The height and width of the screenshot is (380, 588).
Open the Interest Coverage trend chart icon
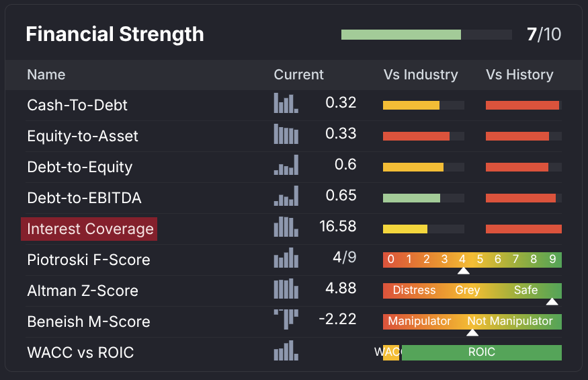pyautogui.click(x=286, y=227)
